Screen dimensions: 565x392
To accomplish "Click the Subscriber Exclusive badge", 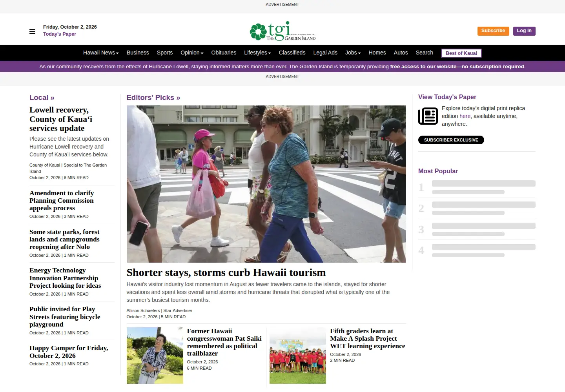I will [451, 140].
